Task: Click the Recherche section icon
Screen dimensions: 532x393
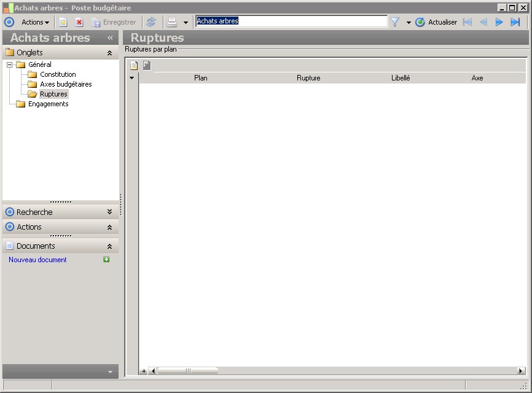Action: tap(10, 212)
